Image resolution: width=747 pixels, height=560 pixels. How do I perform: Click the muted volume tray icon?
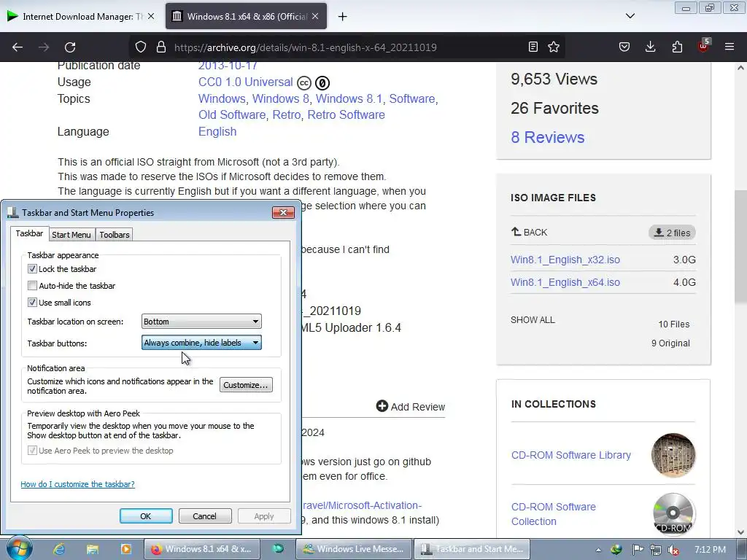click(673, 550)
